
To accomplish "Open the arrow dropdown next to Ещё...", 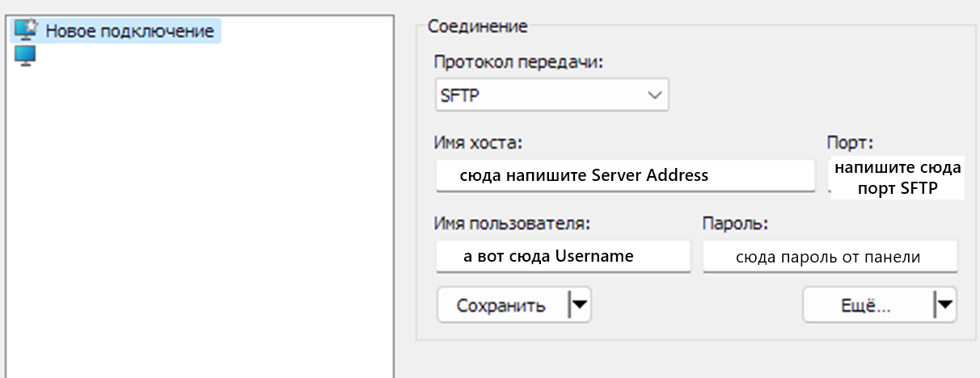I will (944, 306).
